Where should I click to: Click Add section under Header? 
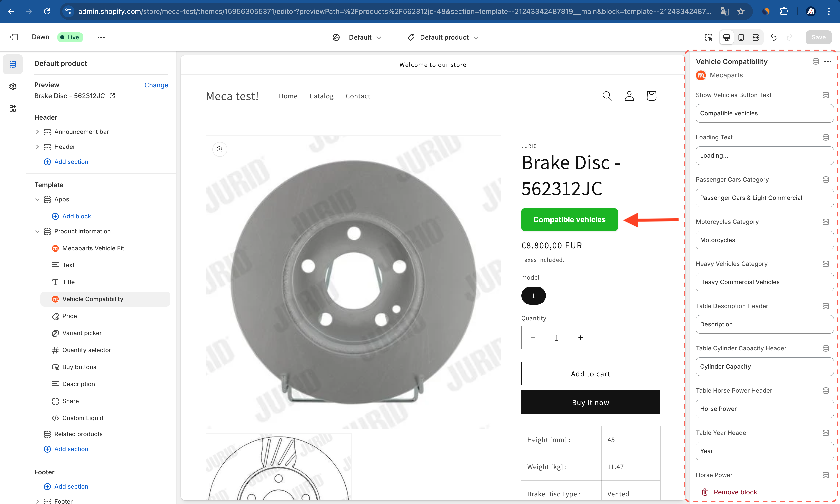pos(66,162)
